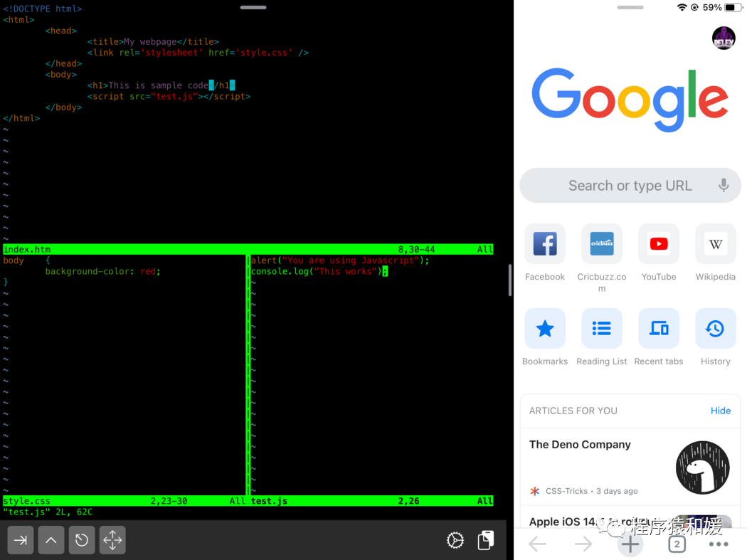Tap the terminal window grabber handle

pos(253,7)
